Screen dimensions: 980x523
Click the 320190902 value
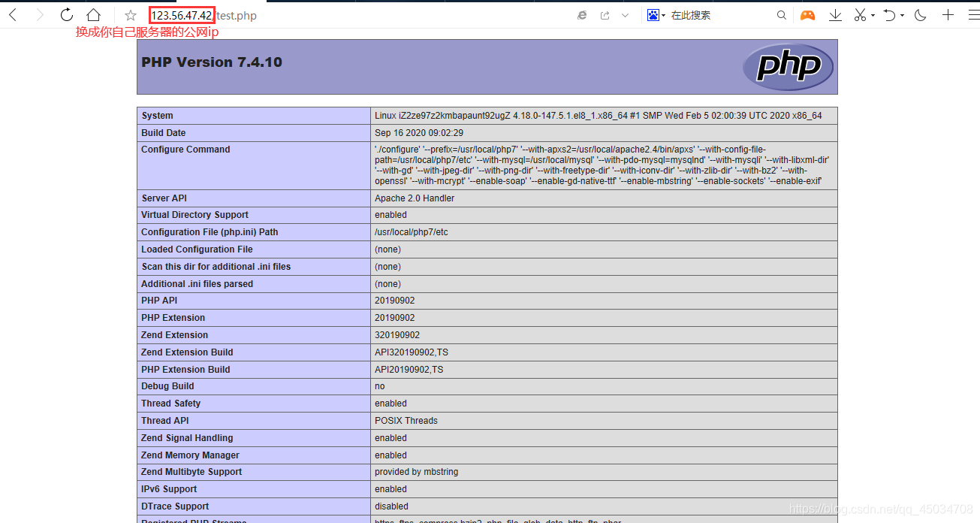click(397, 335)
